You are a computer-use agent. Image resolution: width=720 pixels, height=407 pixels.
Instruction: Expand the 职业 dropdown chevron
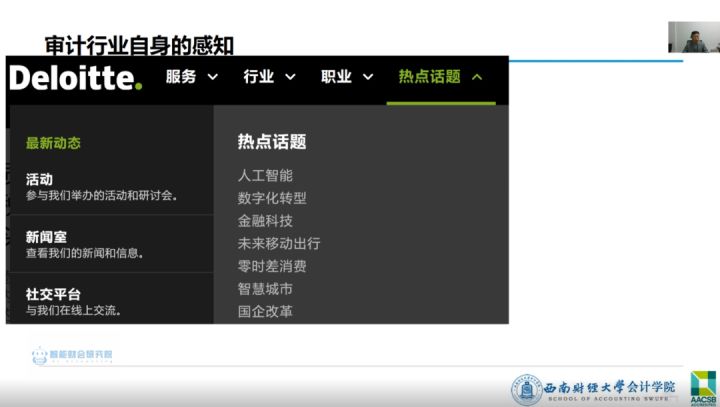(x=368, y=77)
